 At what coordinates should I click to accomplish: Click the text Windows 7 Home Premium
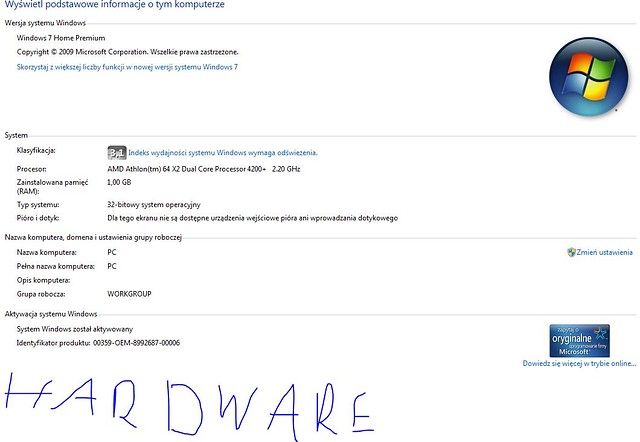61,38
